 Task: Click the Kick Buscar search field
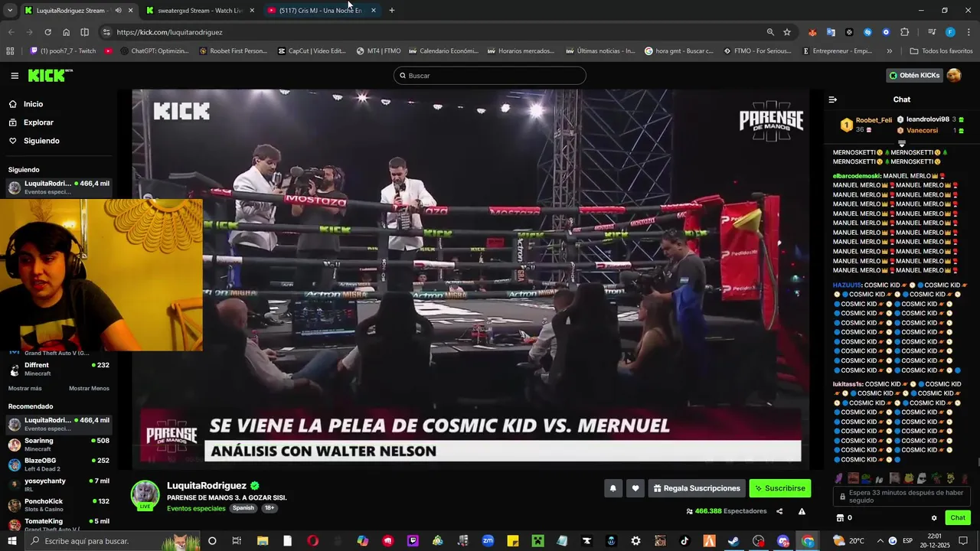coord(490,76)
